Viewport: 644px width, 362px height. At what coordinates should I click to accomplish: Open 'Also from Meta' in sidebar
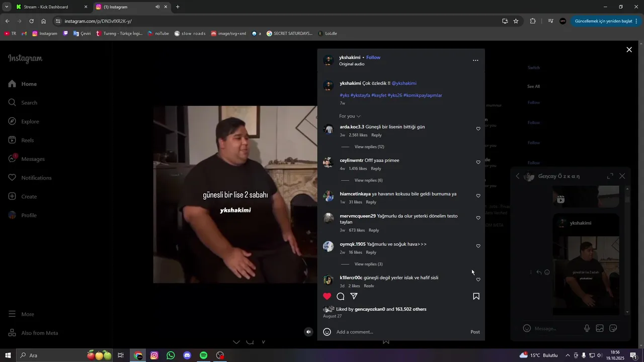point(33,333)
